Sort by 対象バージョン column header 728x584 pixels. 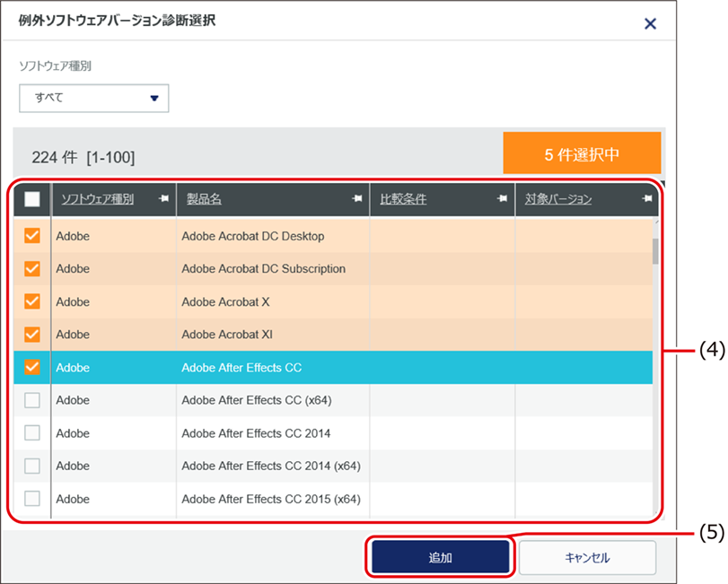click(558, 199)
